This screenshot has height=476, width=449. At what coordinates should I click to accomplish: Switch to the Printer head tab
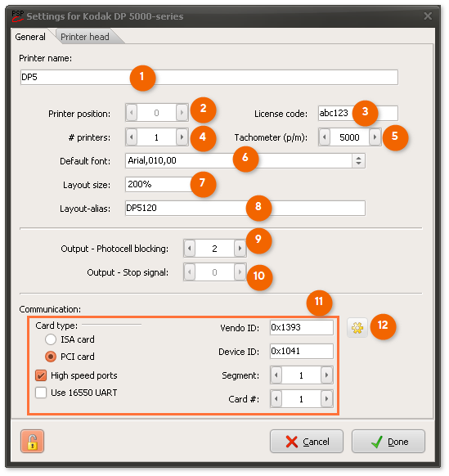pyautogui.click(x=85, y=37)
